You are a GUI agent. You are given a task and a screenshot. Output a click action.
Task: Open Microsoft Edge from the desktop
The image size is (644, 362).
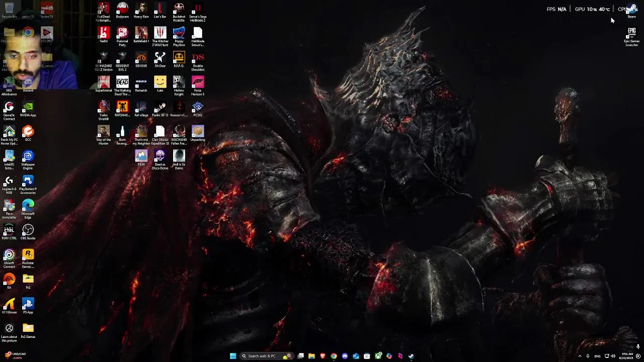(28, 209)
